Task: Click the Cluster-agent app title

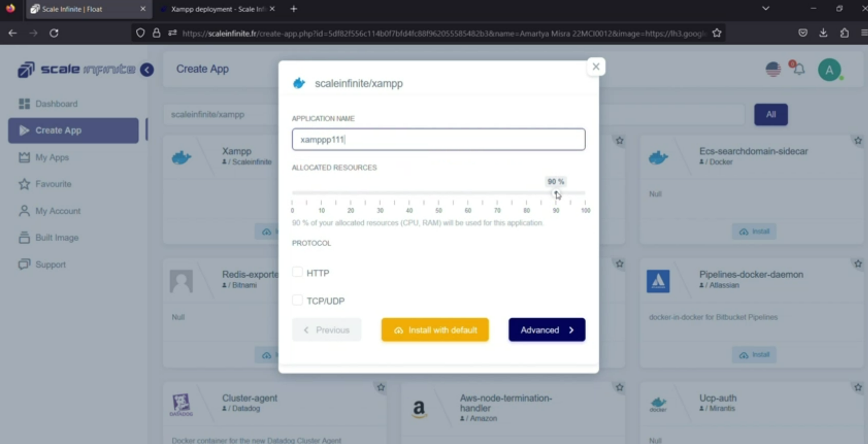Action: tap(250, 398)
